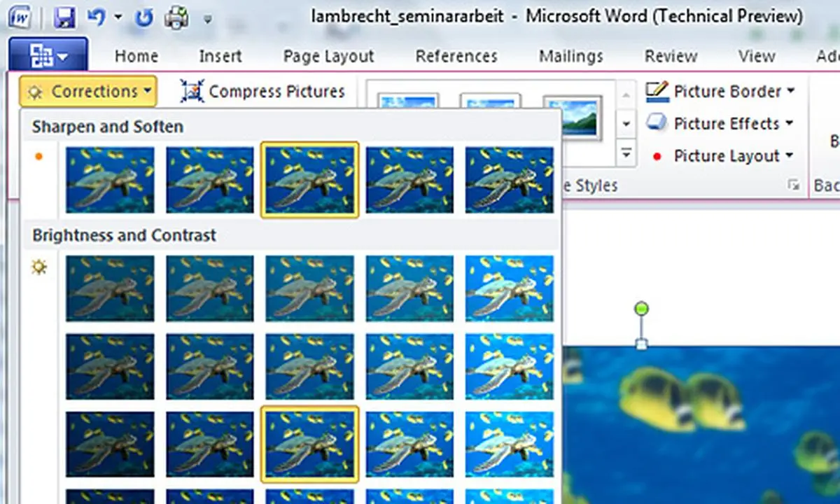
Task: Open the References ribbon tab
Action: click(x=456, y=56)
